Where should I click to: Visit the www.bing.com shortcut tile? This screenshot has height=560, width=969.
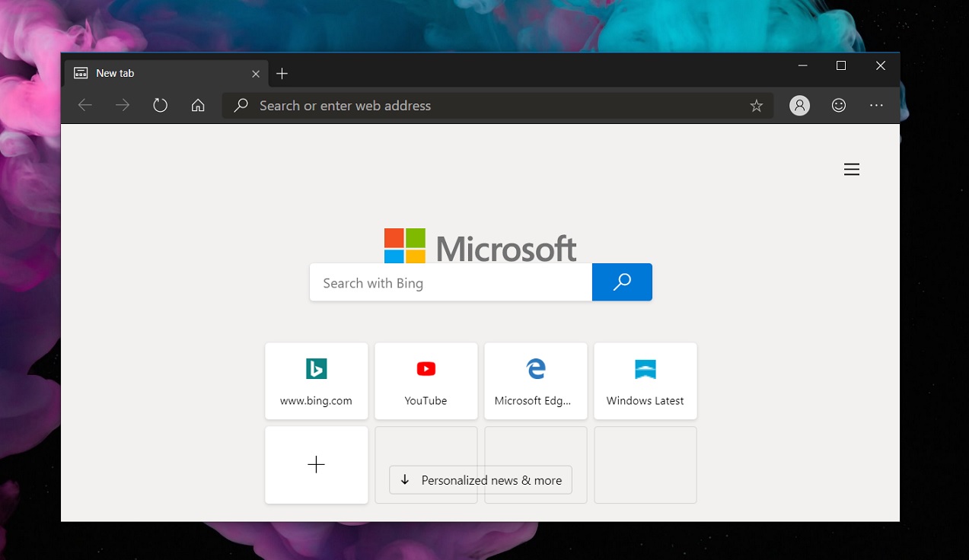[316, 380]
